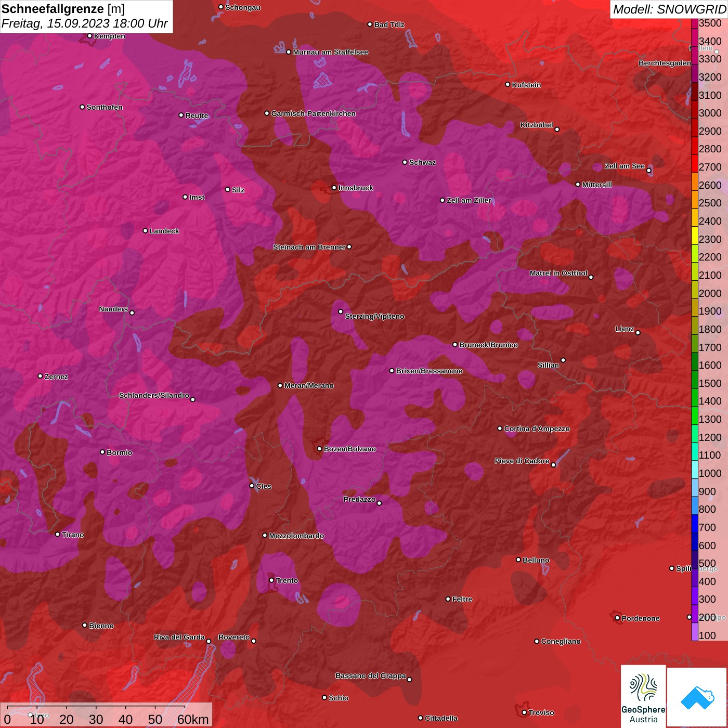
Task: Click the Landeck location dot
Action: 146,230
